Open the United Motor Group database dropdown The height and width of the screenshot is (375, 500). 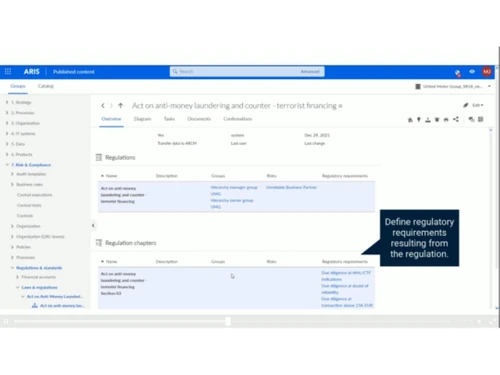tap(489, 86)
